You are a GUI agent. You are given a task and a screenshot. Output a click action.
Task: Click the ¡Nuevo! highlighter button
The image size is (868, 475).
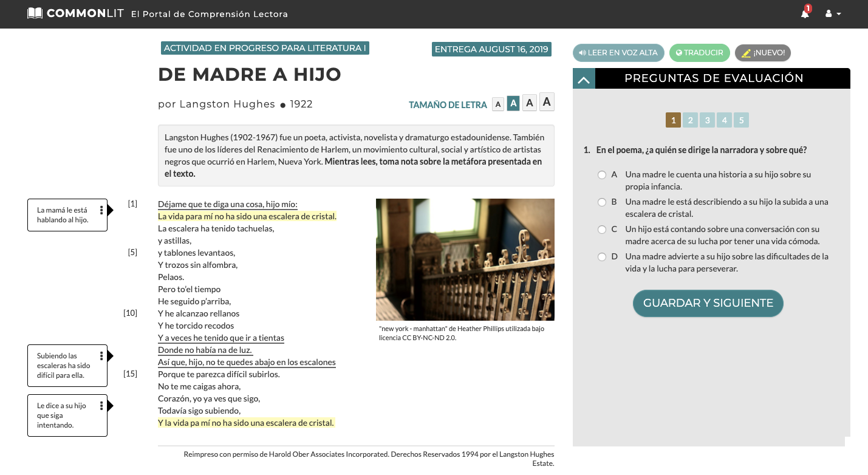(763, 53)
